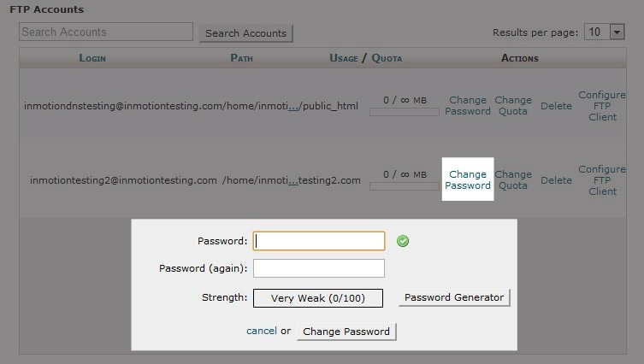
Task: Focus the Password input field
Action: 319,241
